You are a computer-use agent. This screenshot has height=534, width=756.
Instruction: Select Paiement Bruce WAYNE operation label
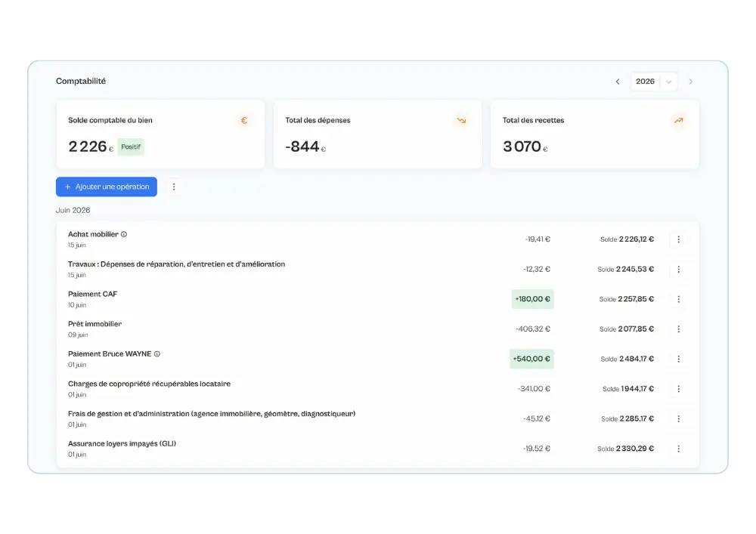click(x=110, y=354)
